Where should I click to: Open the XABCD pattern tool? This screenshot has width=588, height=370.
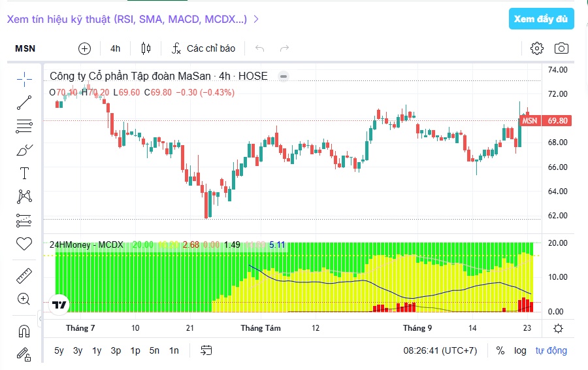click(24, 197)
